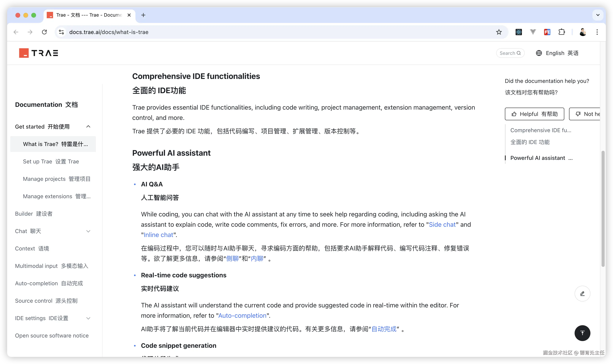The width and height of the screenshot is (613, 364).
Task: Expand the Chat sidebar section
Action: coord(88,231)
